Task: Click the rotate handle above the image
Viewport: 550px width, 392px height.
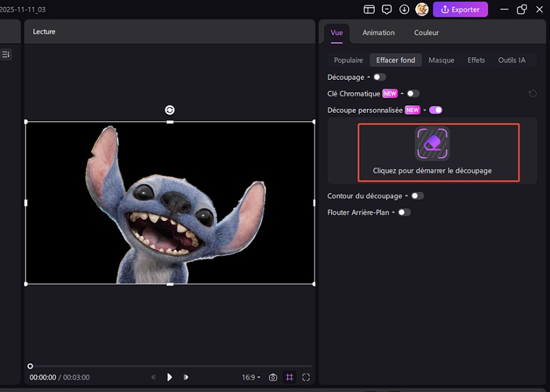Action: (170, 110)
